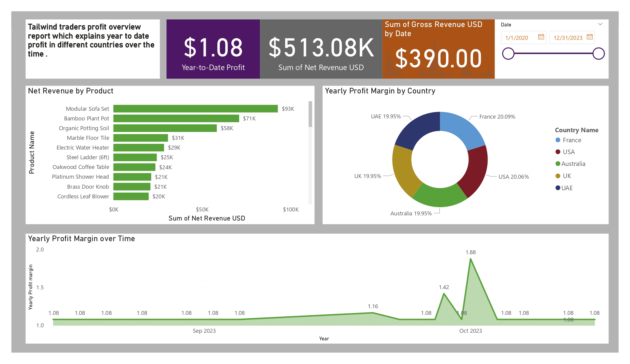The width and height of the screenshot is (630, 364).
Task: Select the Sum of Net Revenue USD card
Action: click(321, 49)
